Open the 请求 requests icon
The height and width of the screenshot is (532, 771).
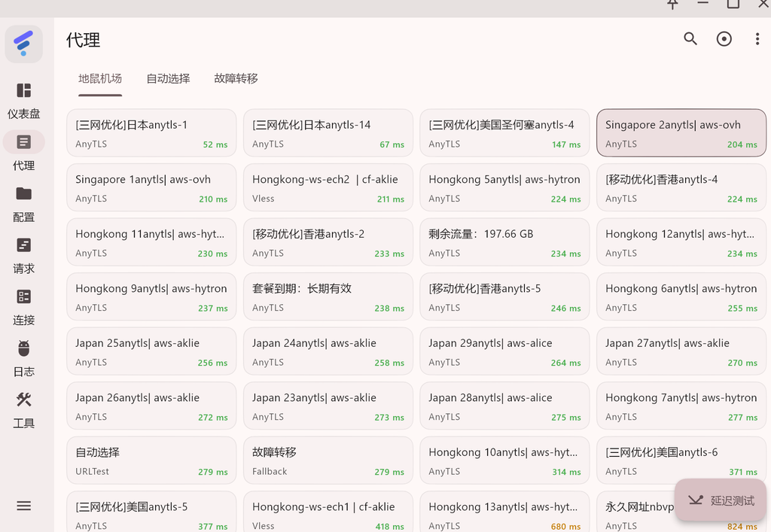click(x=23, y=245)
